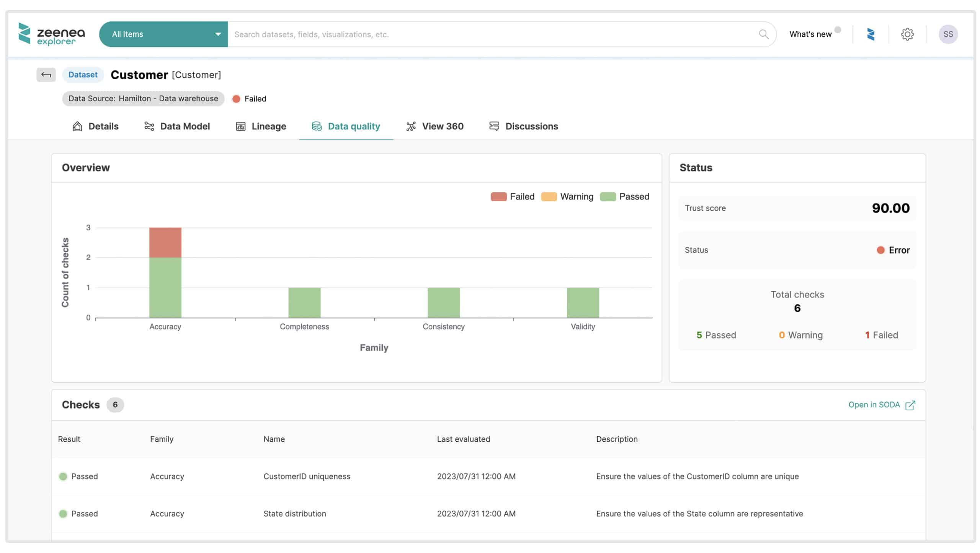This screenshot has width=980, height=553.
Task: Open the View 360 tab
Action: point(435,126)
